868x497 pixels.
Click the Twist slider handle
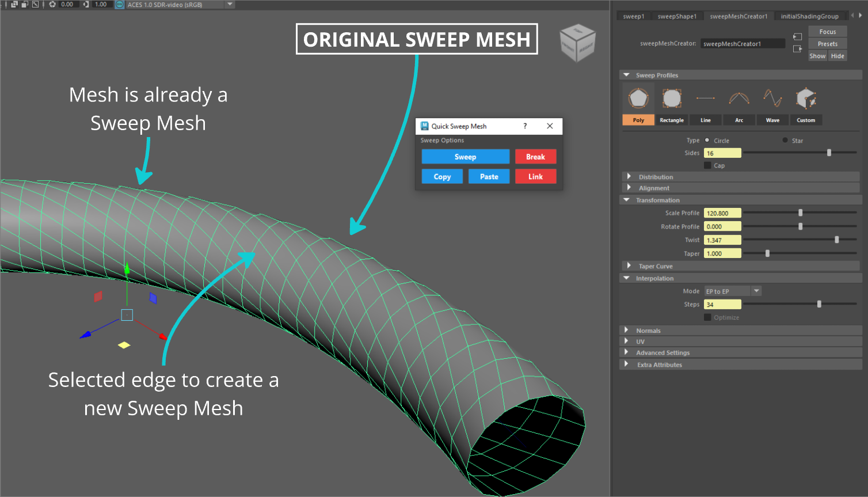tap(836, 240)
